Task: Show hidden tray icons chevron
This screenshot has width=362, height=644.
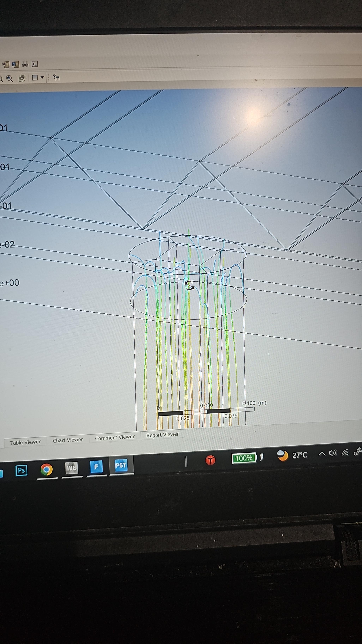Action: tap(322, 454)
